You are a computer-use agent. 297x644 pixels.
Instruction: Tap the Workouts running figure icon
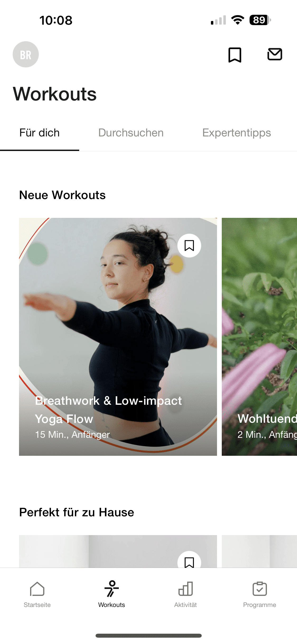112,589
